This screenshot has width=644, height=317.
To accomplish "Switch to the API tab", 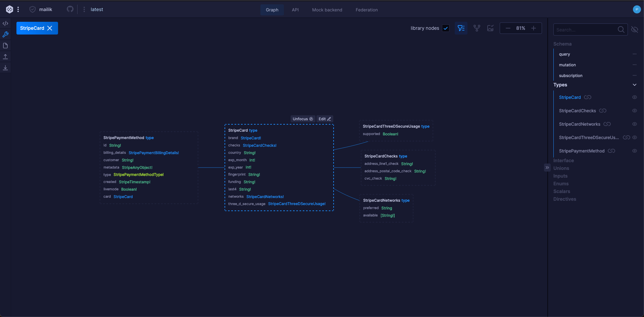I will pos(295,10).
